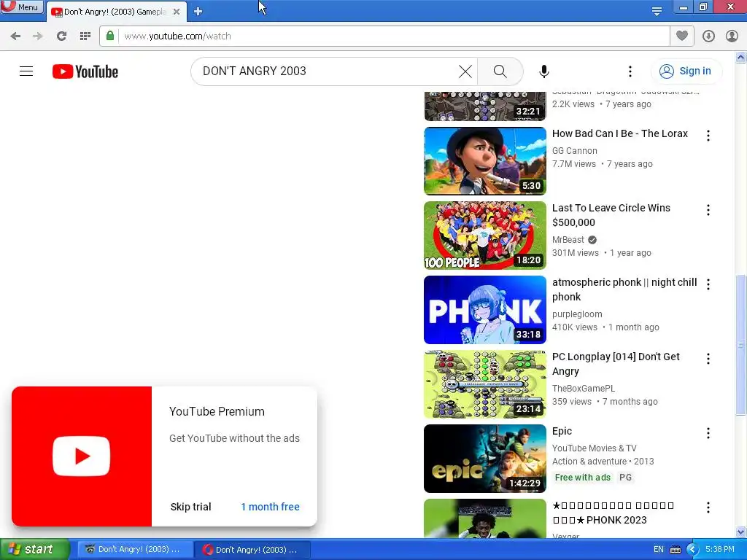Sign in to YouTube
This screenshot has width=747, height=560.
pyautogui.click(x=686, y=71)
